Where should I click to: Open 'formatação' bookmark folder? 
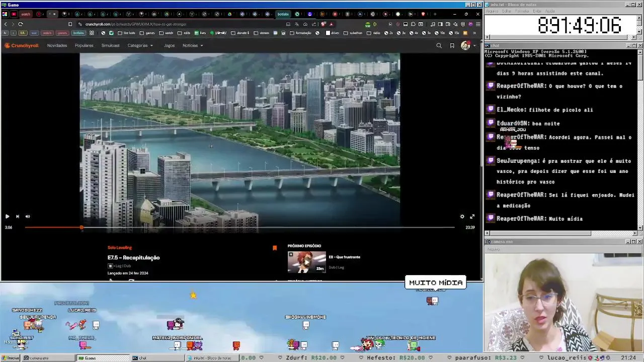[x=301, y=33]
